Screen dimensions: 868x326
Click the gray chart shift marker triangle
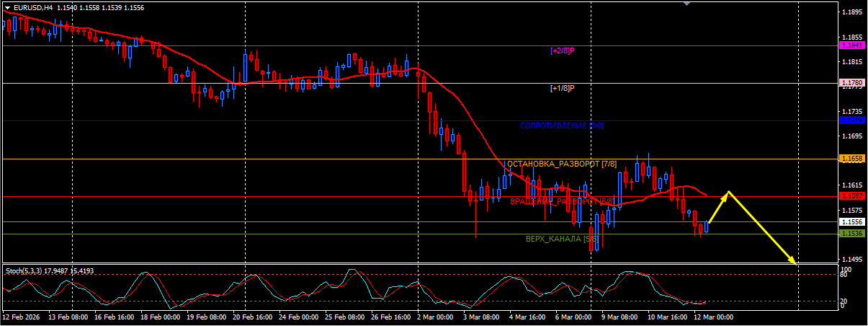687,4
